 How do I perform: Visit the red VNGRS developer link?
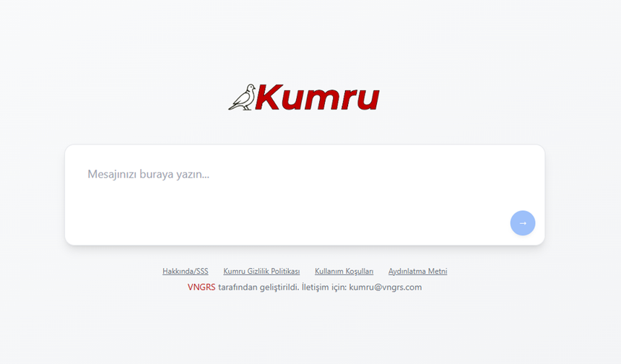click(x=201, y=287)
